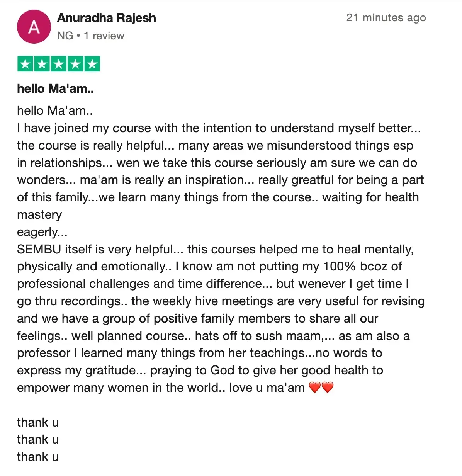
Task: Open the bold "hello Ma'am.." review title
Action: 55,89
